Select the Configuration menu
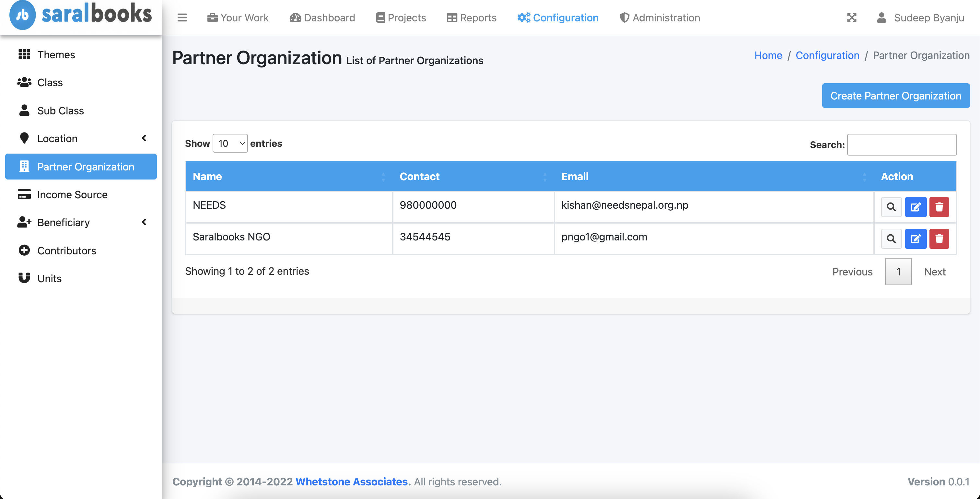Screen dimensions: 980x499 [x=558, y=17]
